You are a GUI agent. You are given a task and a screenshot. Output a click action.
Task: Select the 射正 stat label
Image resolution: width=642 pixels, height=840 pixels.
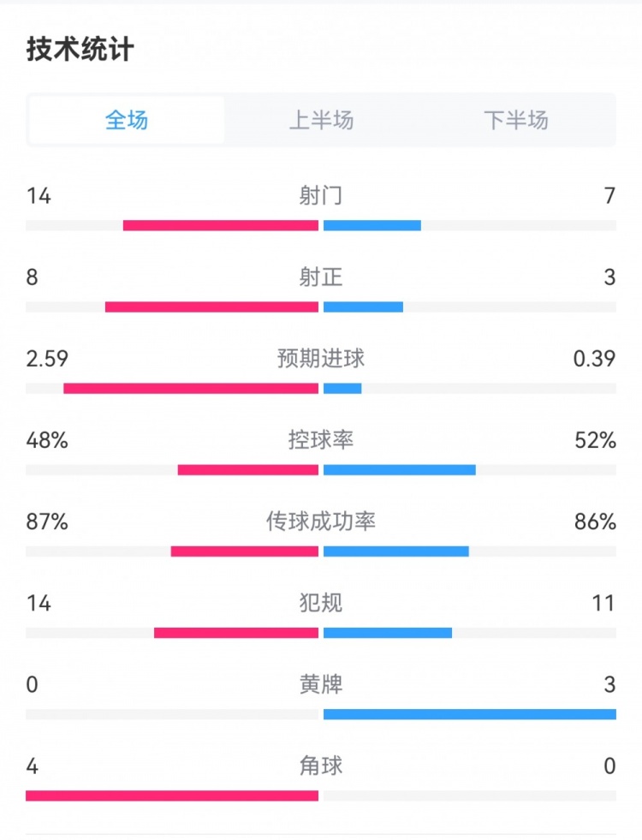(x=321, y=277)
